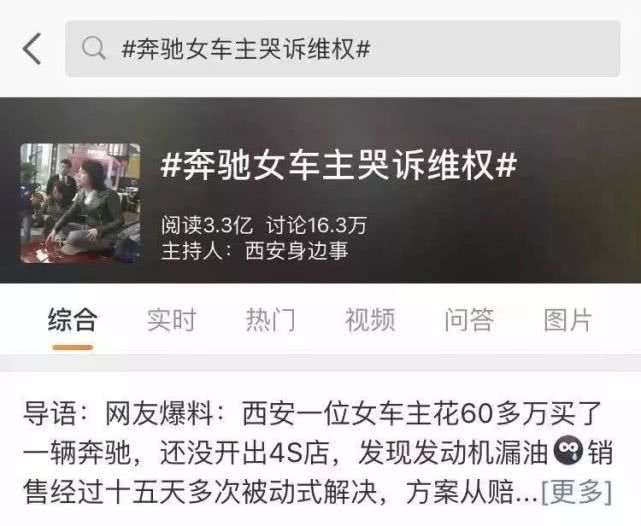The image size is (641, 526).
Task: Focus the search field with hashtag text
Action: click(343, 49)
